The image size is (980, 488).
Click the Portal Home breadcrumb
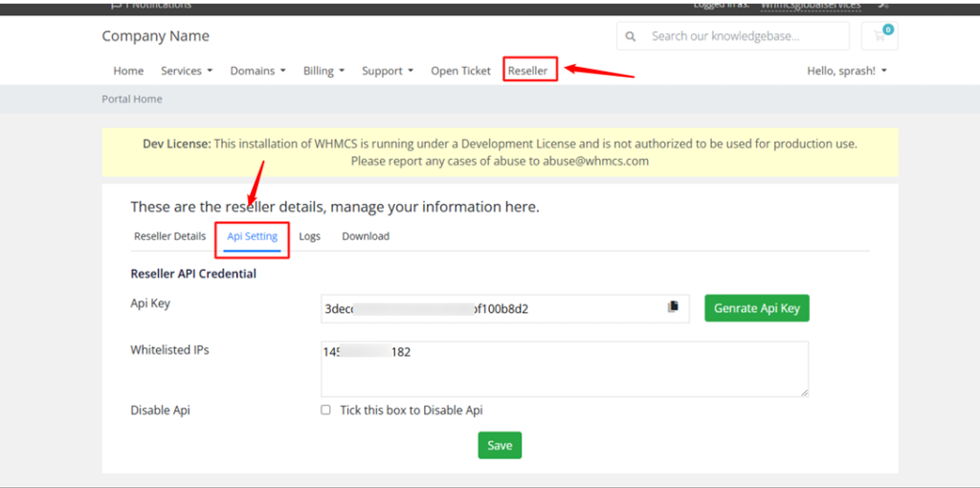coord(132,99)
